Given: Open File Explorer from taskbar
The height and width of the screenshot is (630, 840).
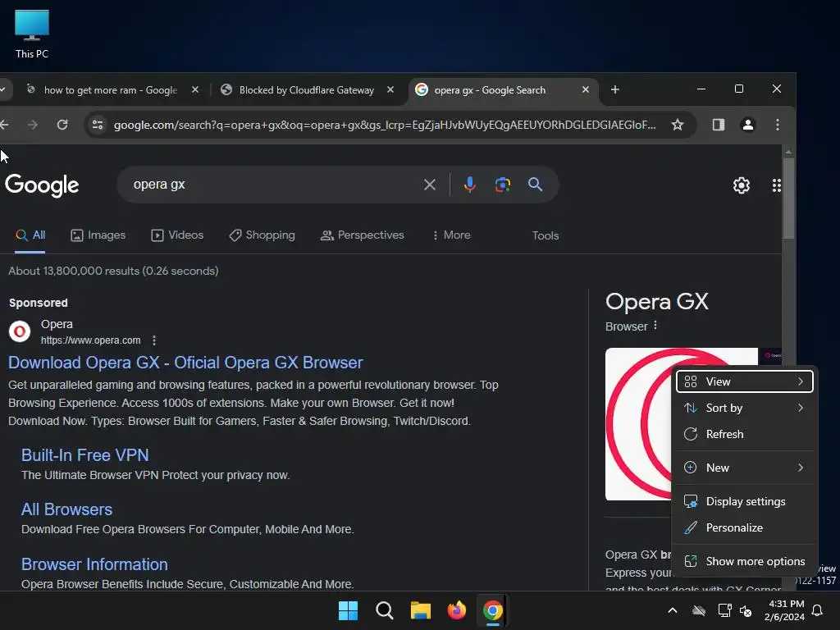Looking at the screenshot, I should [x=421, y=610].
